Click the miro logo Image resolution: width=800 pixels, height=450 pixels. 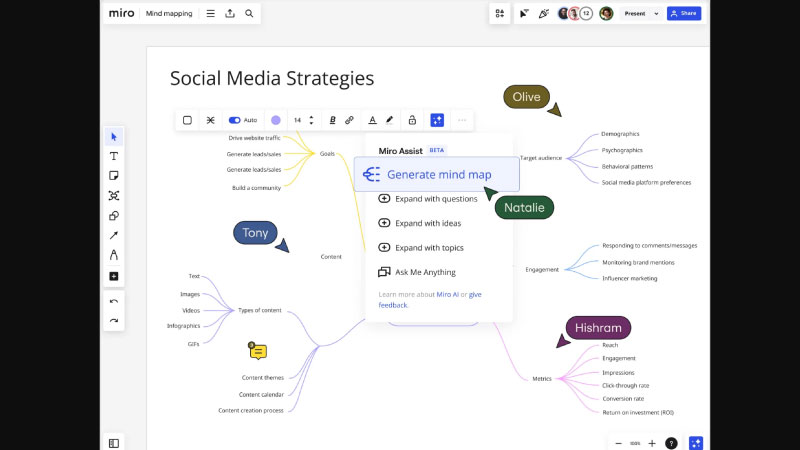(x=121, y=13)
